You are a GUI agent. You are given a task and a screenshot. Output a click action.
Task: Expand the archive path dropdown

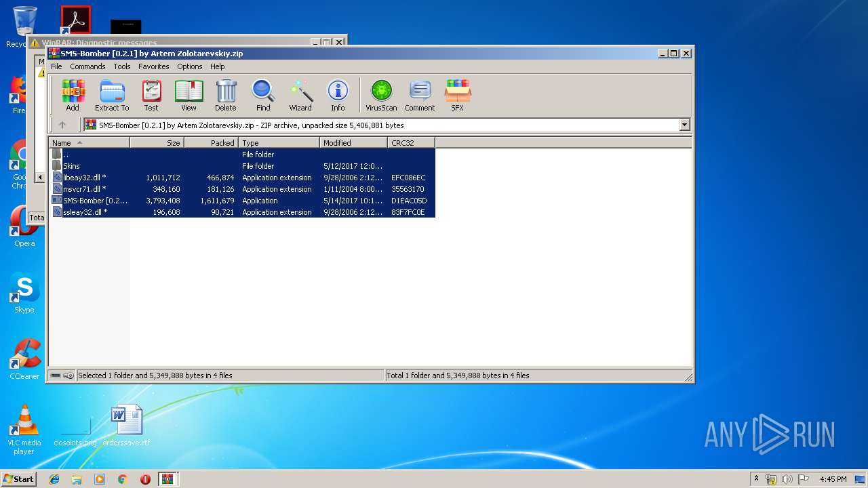tap(684, 125)
